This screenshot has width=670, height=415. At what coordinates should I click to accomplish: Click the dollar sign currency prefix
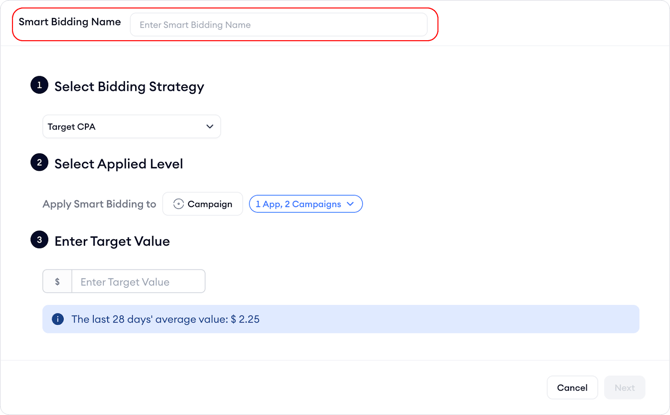[57, 282]
